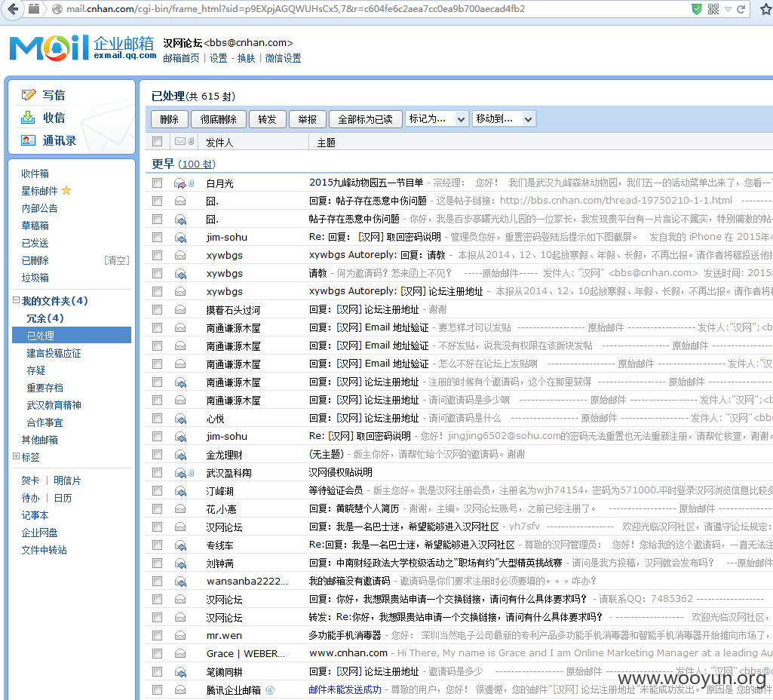This screenshot has height=700, width=773.
Task: Click the attachment clip on 武汉盈科陶 row
Action: [192, 473]
